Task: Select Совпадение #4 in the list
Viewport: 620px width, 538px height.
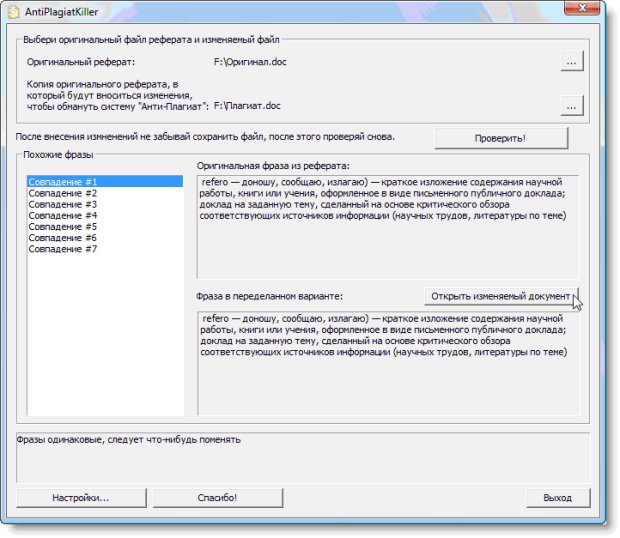Action: pos(105,215)
